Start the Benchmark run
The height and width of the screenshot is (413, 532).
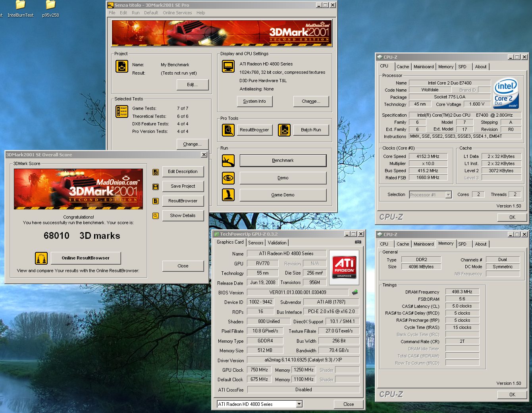pos(283,161)
